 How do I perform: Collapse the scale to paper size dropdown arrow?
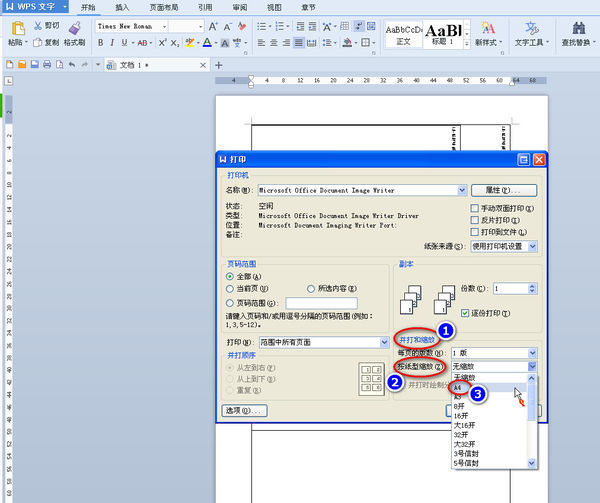coord(532,366)
